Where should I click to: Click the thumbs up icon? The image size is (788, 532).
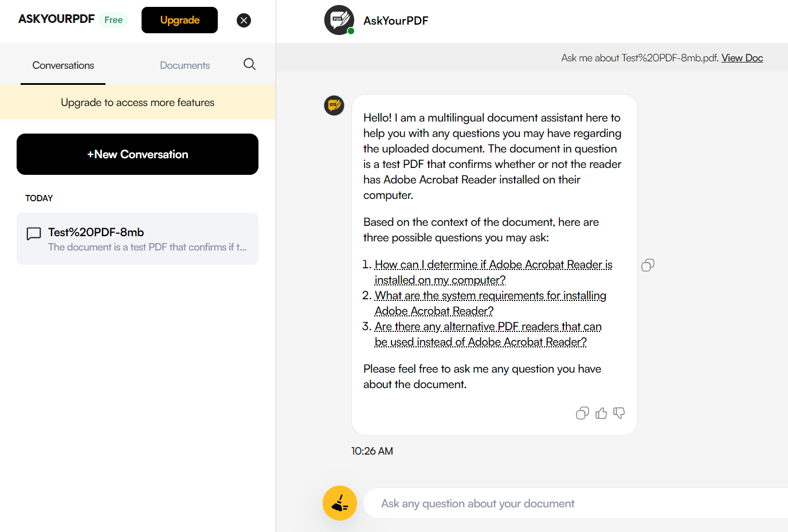click(601, 413)
